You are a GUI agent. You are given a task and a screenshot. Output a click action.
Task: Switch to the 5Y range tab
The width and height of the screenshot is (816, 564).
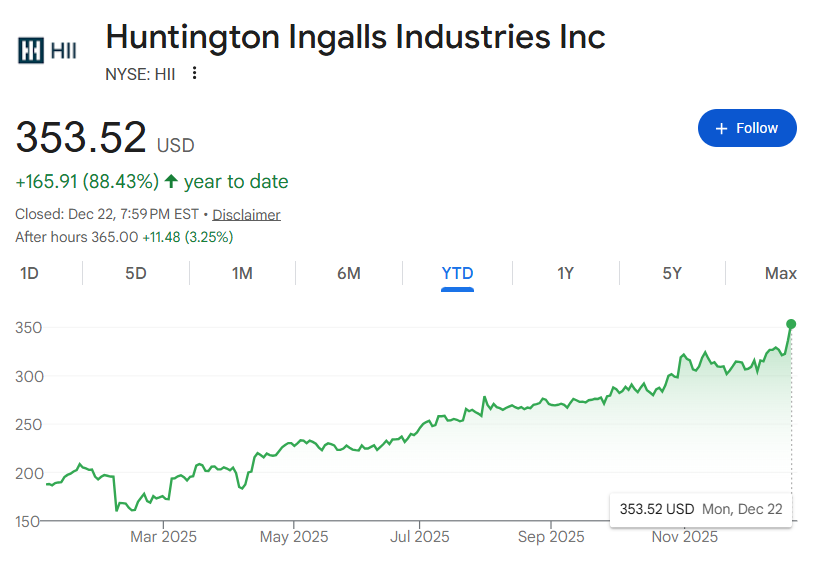pos(672,273)
